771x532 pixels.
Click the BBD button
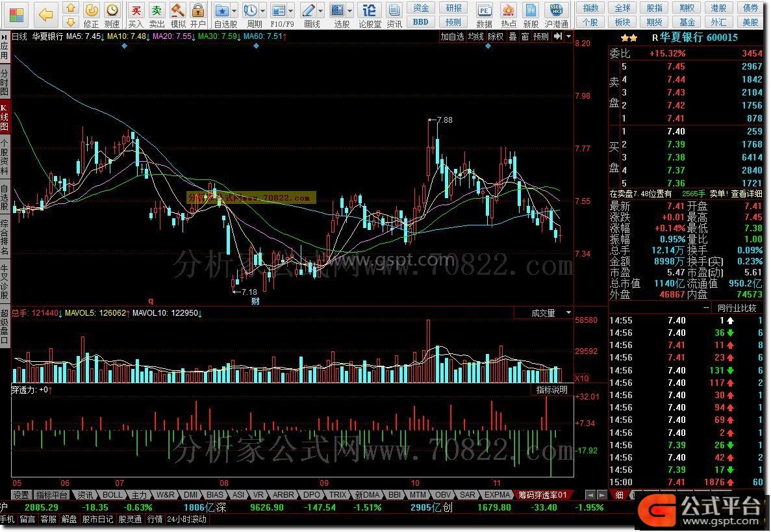tap(420, 21)
